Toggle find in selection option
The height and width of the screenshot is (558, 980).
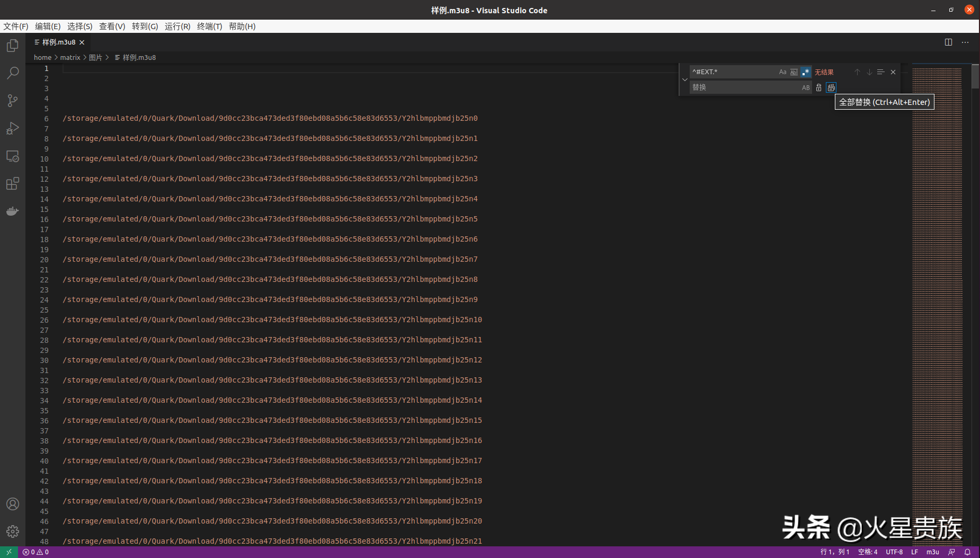click(x=881, y=72)
